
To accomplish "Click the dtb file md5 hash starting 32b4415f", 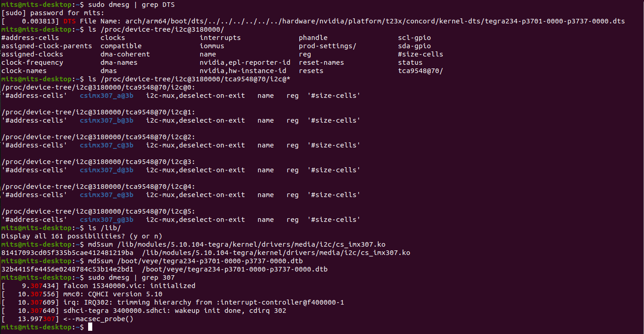I will click(67, 269).
